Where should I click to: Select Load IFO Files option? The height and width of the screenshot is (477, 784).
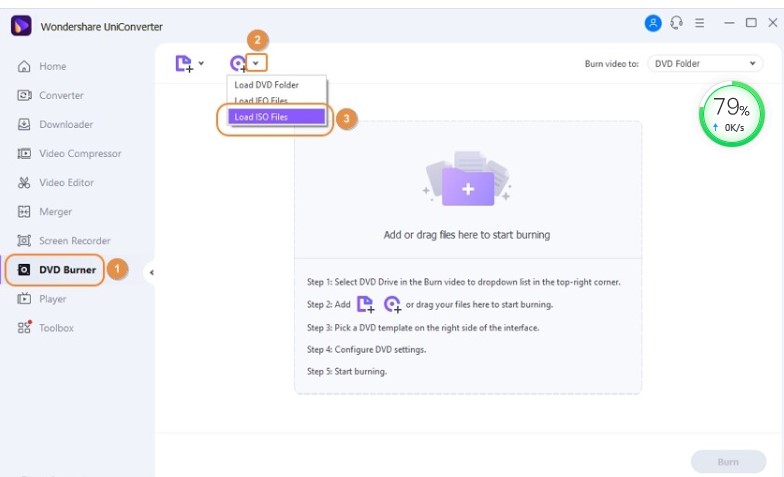point(261,101)
